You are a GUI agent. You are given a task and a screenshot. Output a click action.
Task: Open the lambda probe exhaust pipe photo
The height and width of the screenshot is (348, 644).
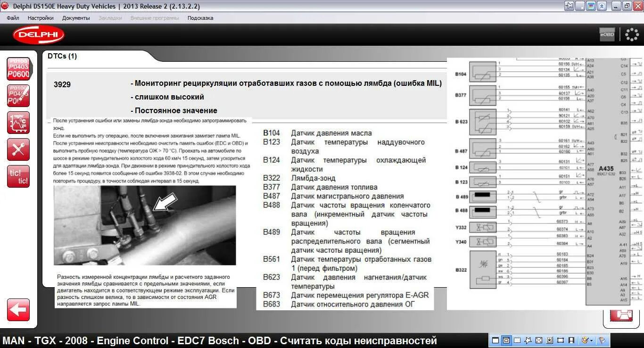(x=145, y=225)
